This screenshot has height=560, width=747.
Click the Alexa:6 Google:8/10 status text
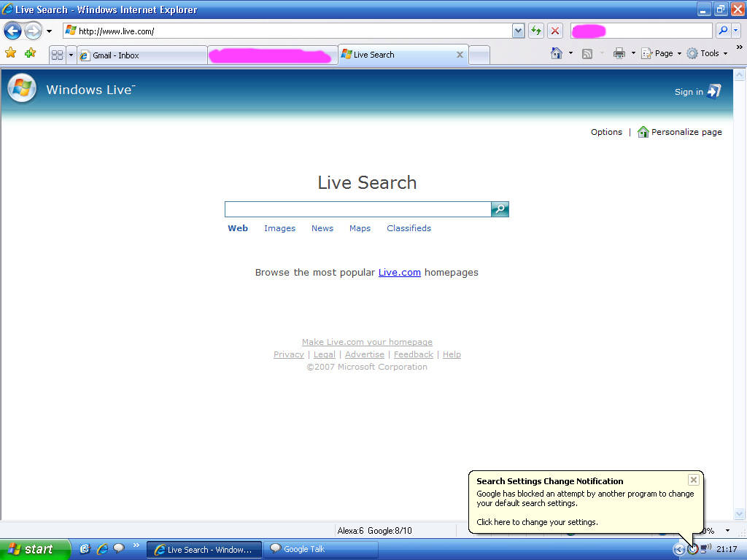coord(374,531)
